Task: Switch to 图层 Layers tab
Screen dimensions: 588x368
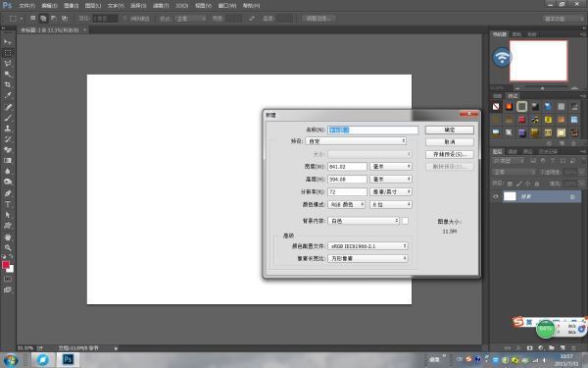Action: (x=498, y=152)
